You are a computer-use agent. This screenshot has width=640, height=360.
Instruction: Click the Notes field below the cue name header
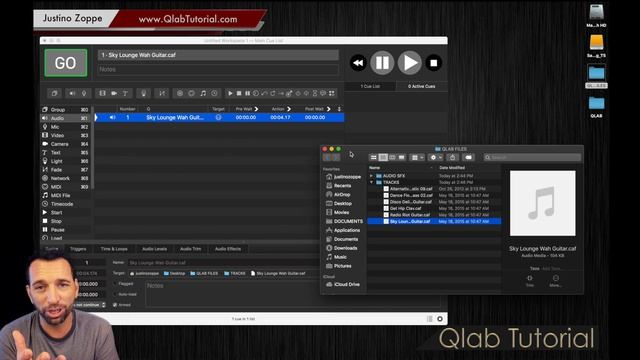218,69
